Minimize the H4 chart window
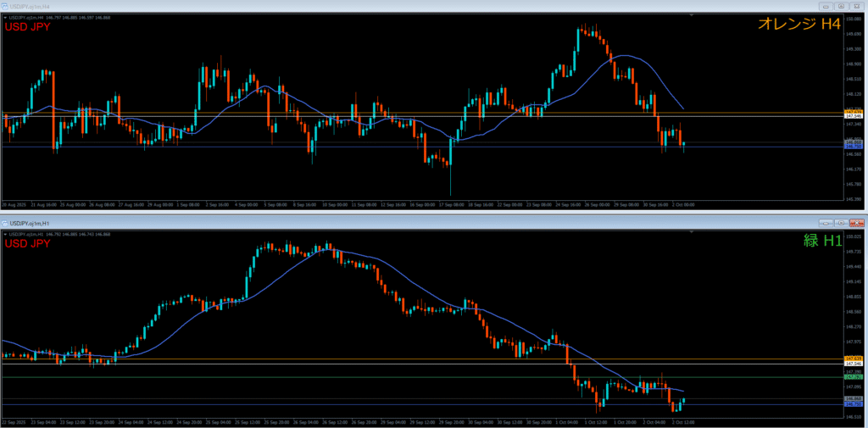 point(827,6)
